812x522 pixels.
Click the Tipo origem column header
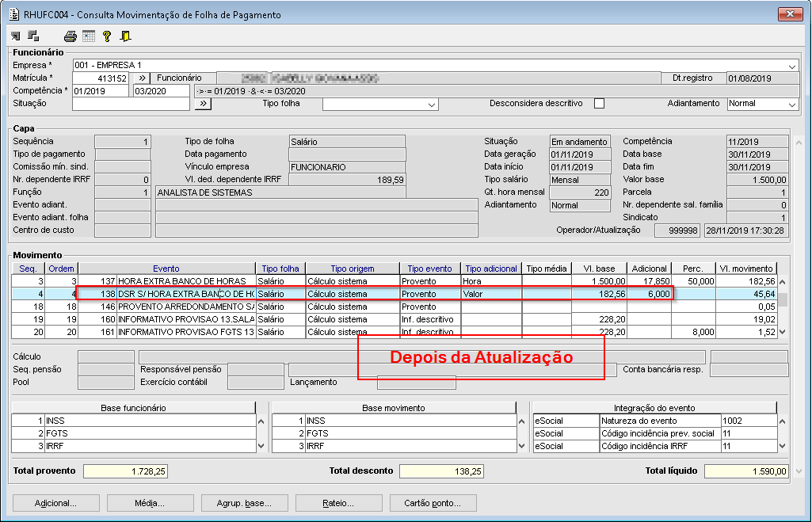[x=353, y=269]
